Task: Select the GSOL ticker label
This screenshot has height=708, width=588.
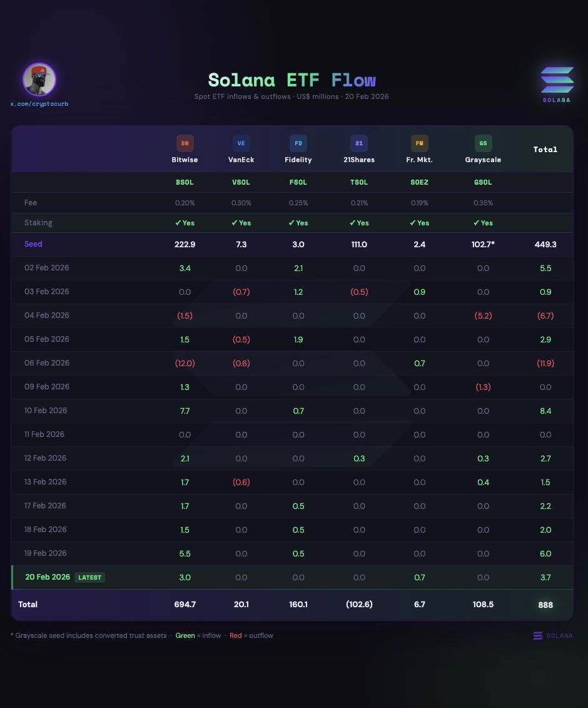Action: (x=483, y=183)
